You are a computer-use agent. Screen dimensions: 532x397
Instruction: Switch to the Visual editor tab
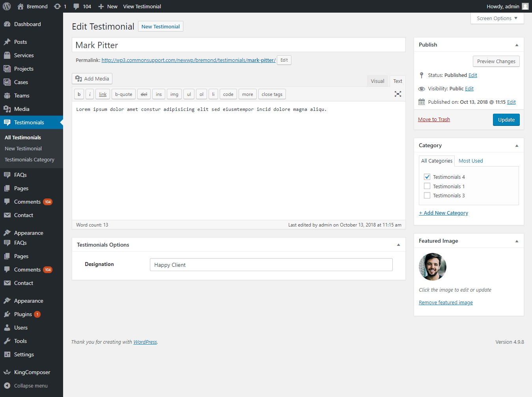point(377,81)
